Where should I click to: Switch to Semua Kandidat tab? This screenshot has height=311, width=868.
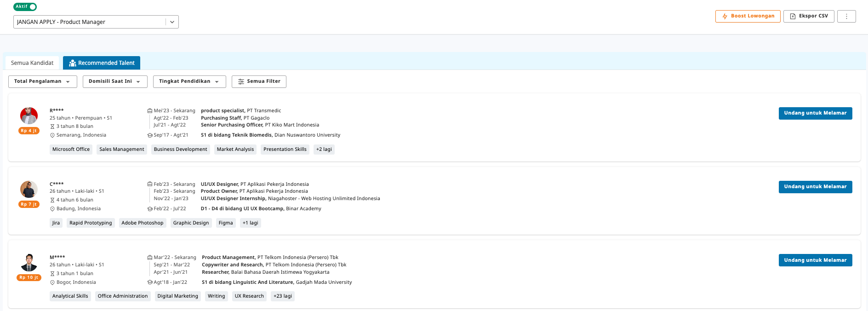point(32,63)
